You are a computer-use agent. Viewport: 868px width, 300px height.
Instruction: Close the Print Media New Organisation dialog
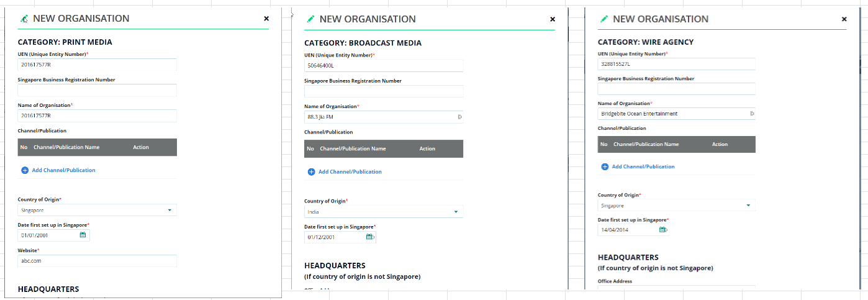click(266, 19)
